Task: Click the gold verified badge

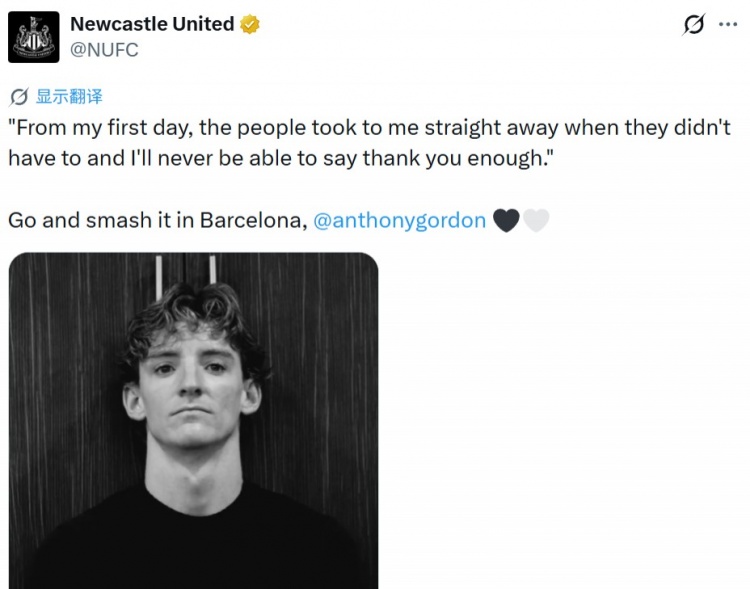Action: pyautogui.click(x=250, y=24)
